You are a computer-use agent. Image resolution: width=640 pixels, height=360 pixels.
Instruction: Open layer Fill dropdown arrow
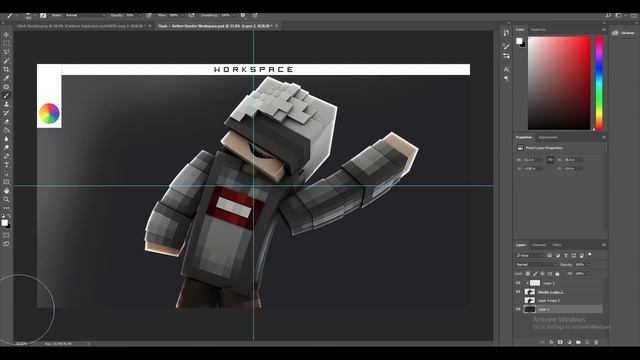click(x=588, y=273)
